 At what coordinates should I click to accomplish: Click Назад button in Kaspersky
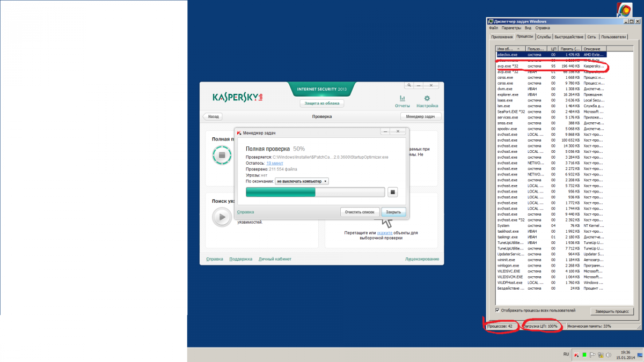click(213, 116)
